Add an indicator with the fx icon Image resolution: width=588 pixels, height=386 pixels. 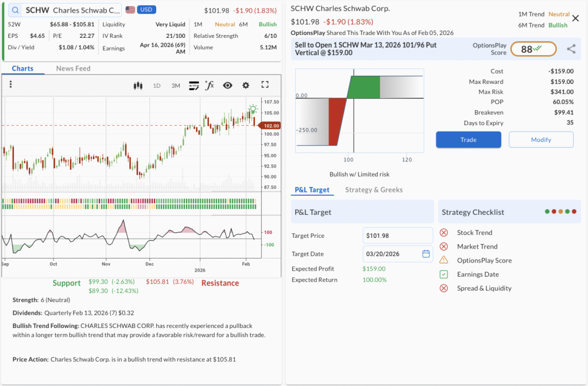(210, 86)
